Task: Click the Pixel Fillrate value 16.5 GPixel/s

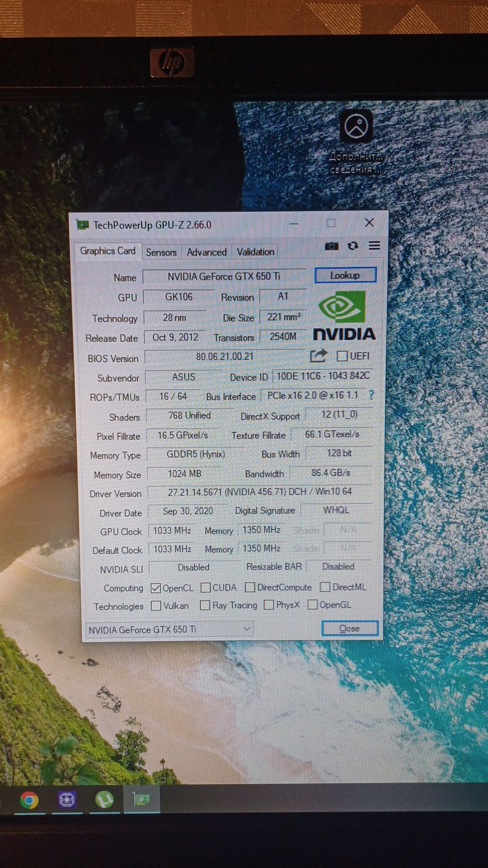Action: point(183,435)
